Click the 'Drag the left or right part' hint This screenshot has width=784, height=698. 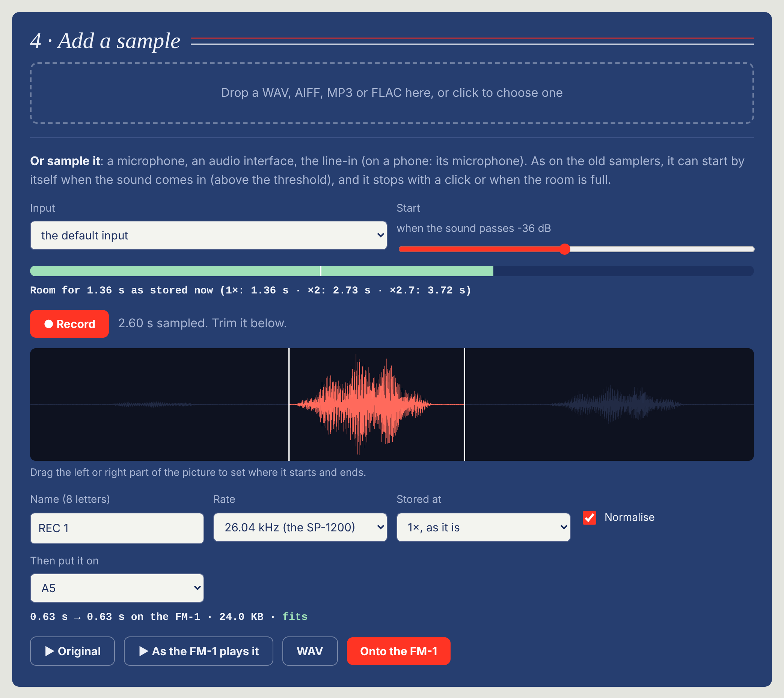pos(198,472)
